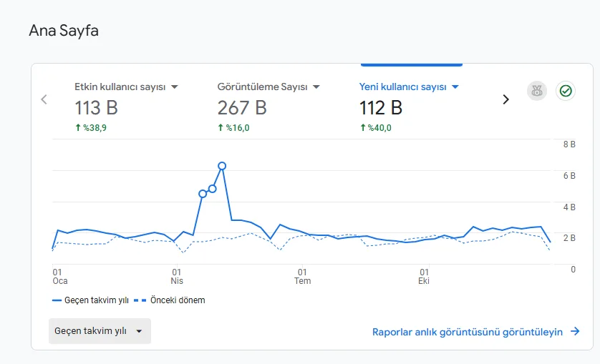Click the previous metrics left arrow
Image resolution: width=600 pixels, height=364 pixels.
click(44, 99)
